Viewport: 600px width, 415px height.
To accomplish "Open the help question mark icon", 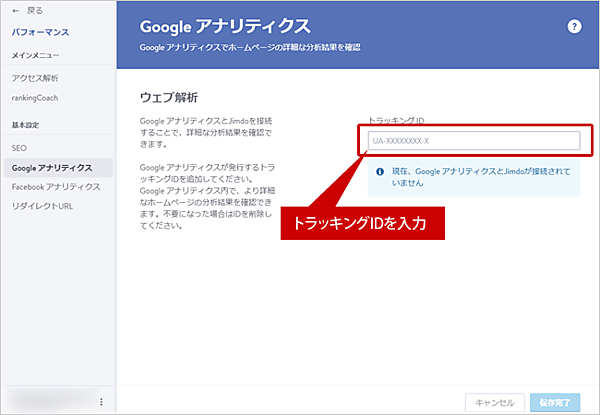I will [574, 27].
